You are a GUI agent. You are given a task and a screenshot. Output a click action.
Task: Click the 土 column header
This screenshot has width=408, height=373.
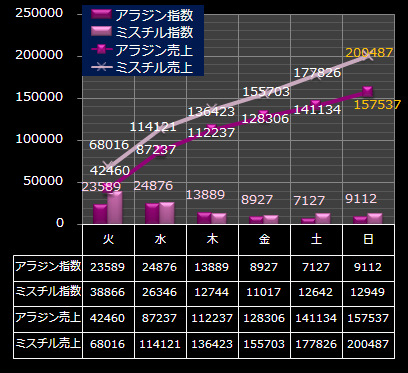coord(316,240)
